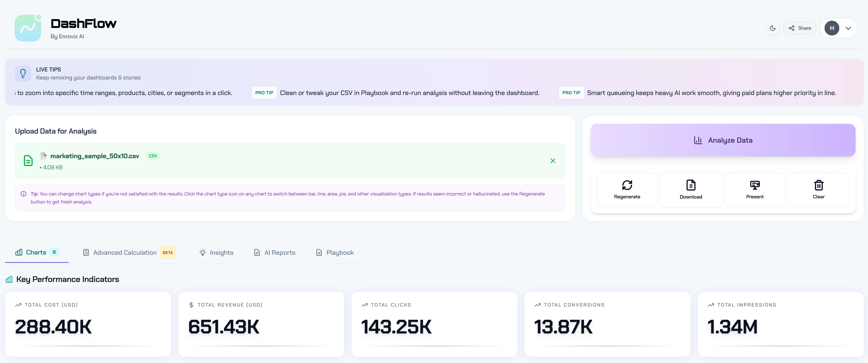Switch to the Charts tab
868x363 pixels.
[36, 252]
